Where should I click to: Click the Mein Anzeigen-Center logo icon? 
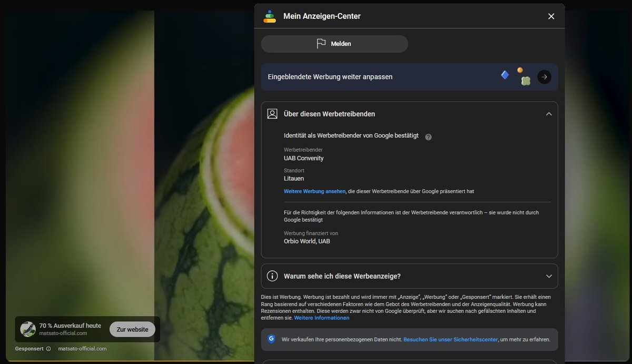270,16
